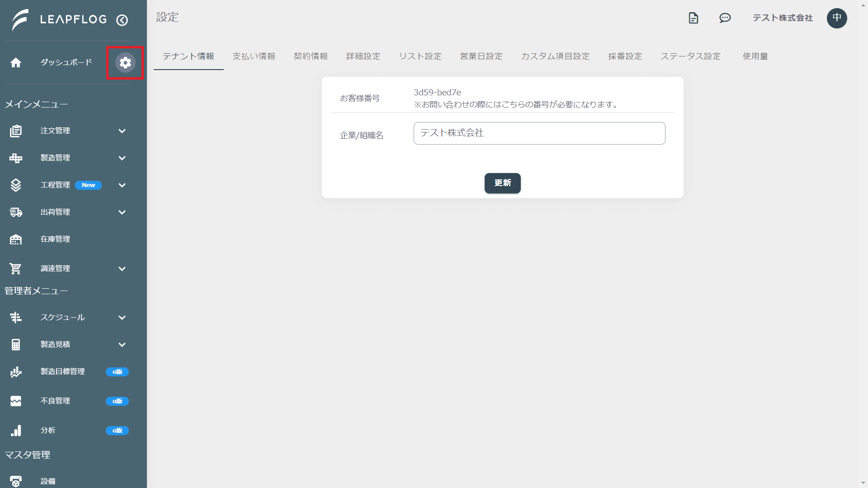Click the 更新 button

[503, 183]
